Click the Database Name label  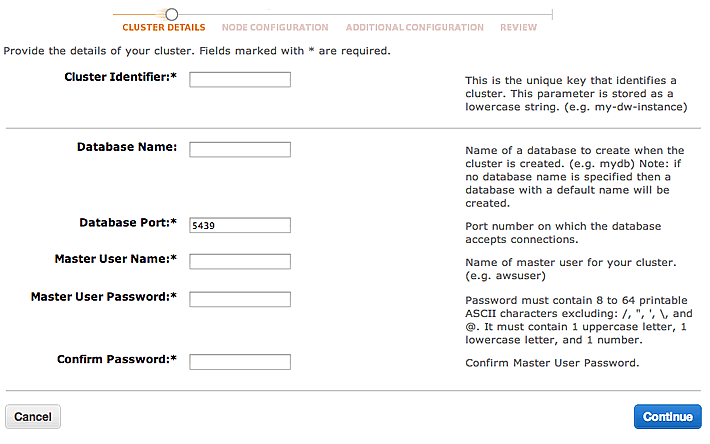coord(127,147)
